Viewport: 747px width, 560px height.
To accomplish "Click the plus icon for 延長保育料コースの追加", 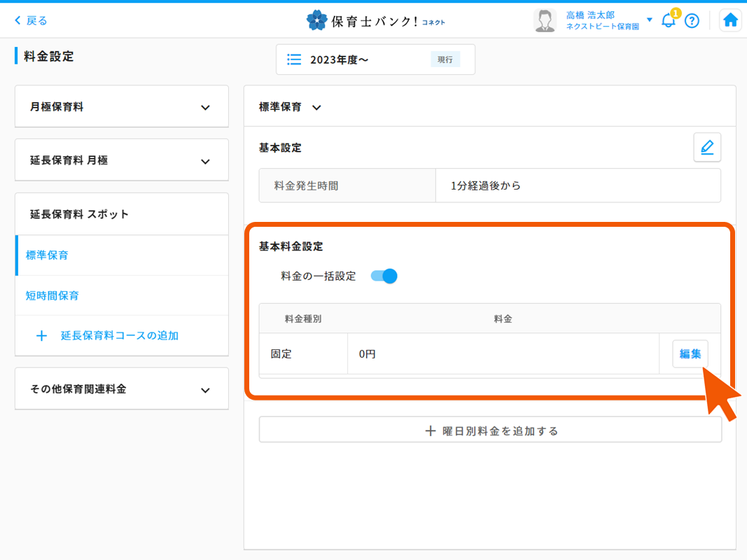I will pos(41,336).
